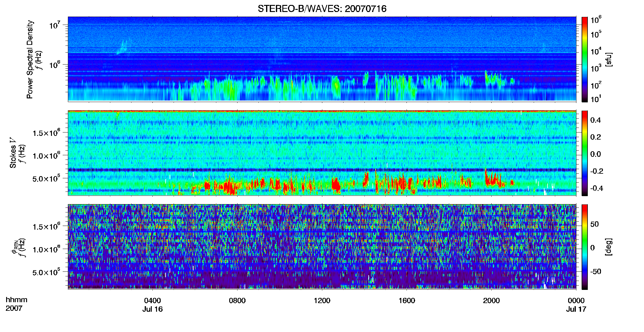The image size is (644, 332).
Task: Click the 10^6 tick label on the top panel's frequency axis
Action: click(x=56, y=65)
